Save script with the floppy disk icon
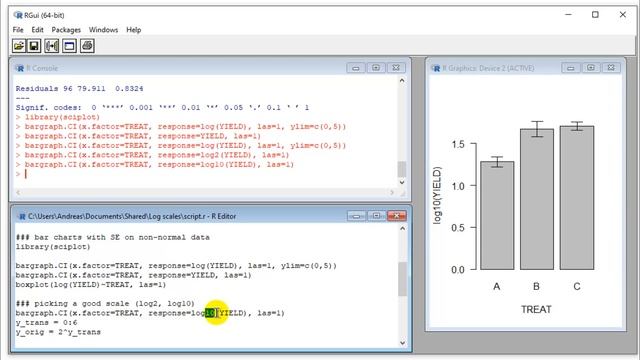640x360 pixels. [x=34, y=46]
